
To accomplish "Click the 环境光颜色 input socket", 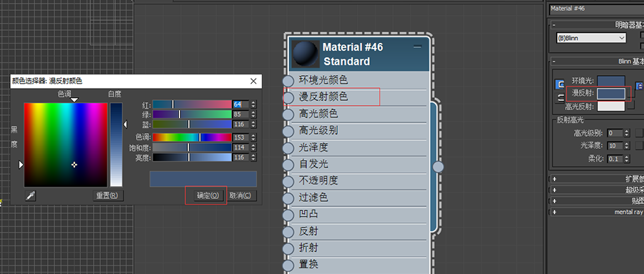I will tap(288, 81).
